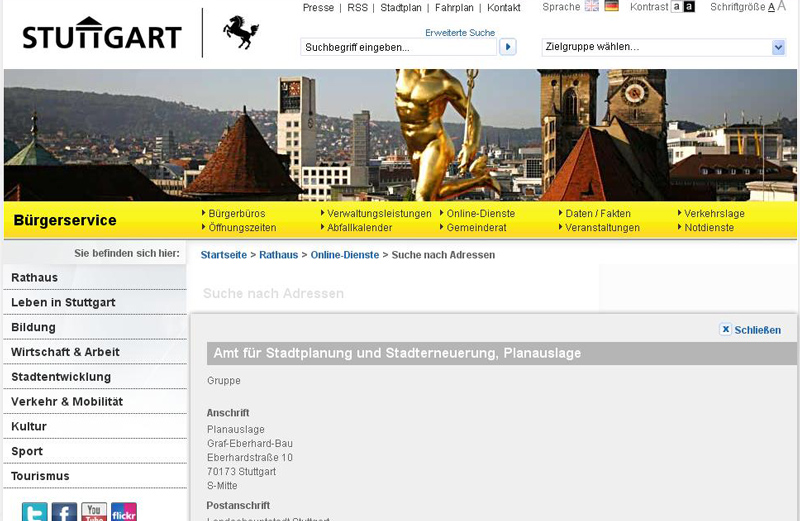
Task: Select Sport in sidebar menu
Action: point(95,451)
